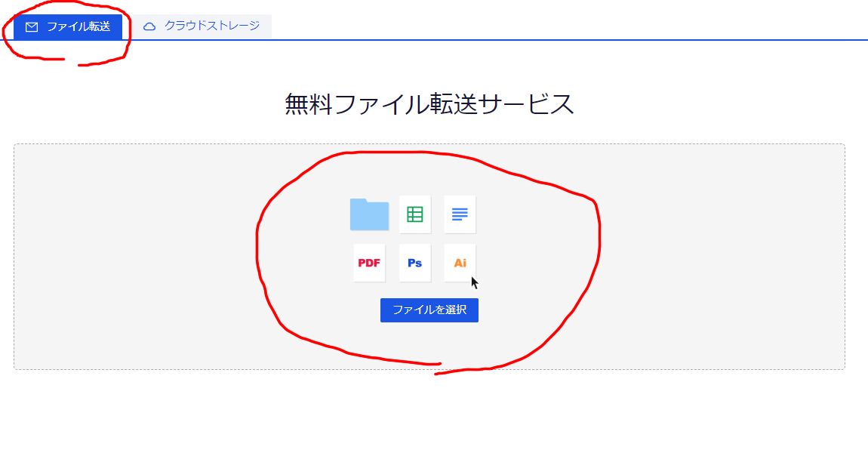Click the green spreadsheet file icon
The image size is (868, 453).
click(414, 214)
